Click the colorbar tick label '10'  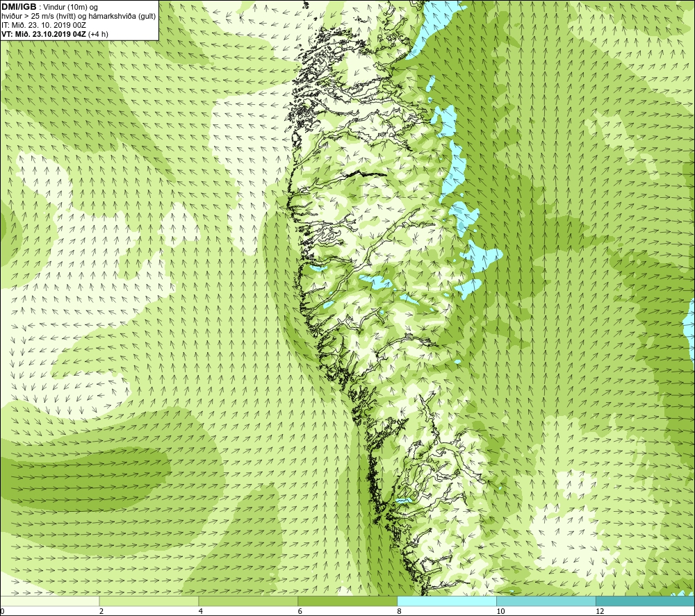coord(500,611)
